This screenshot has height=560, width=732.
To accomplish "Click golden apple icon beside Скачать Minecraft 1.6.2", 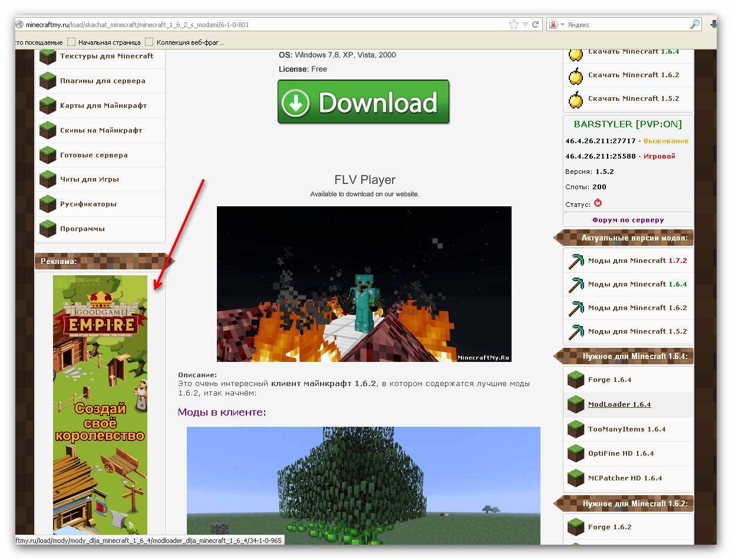I will click(576, 75).
